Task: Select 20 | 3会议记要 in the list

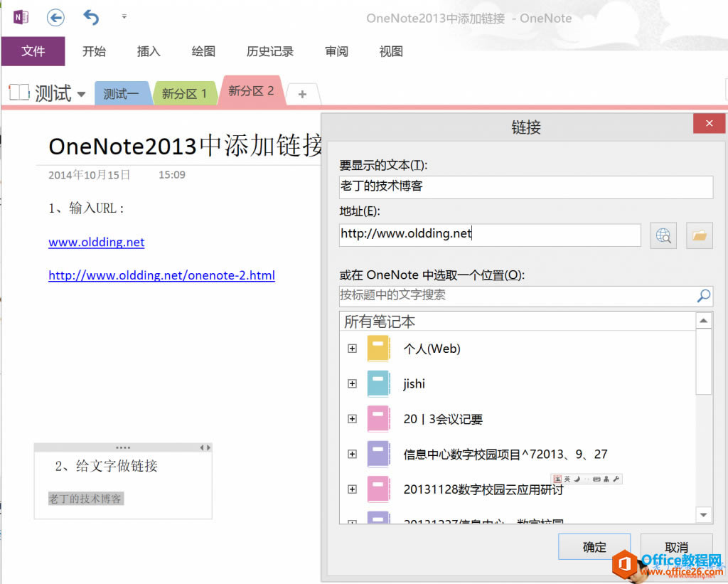Action: 443,419
